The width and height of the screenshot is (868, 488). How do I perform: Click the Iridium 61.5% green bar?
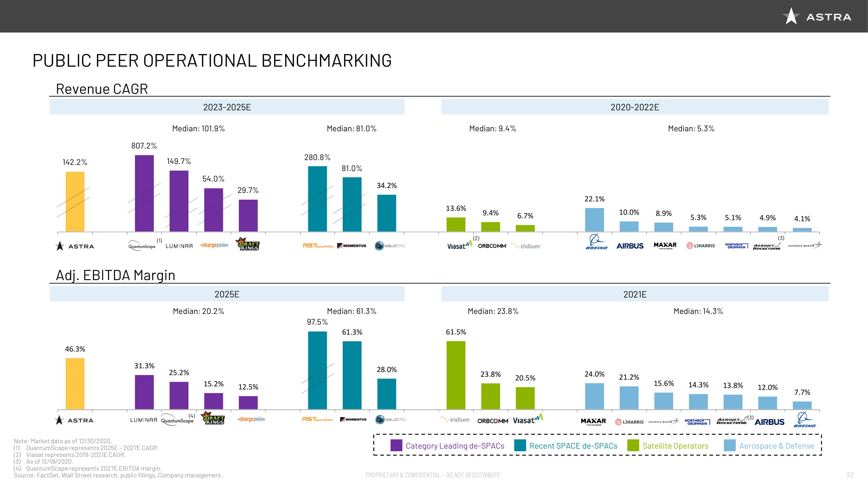[x=456, y=375]
